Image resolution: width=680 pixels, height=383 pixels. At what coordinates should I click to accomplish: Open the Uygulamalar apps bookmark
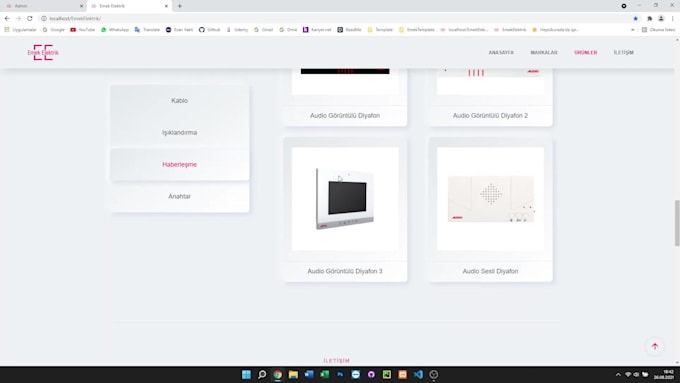[x=20, y=30]
